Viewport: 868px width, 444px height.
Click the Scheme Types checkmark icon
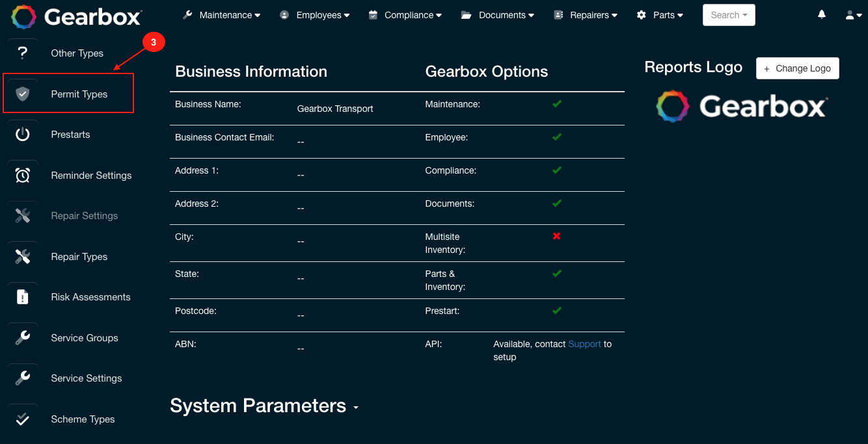tap(23, 419)
